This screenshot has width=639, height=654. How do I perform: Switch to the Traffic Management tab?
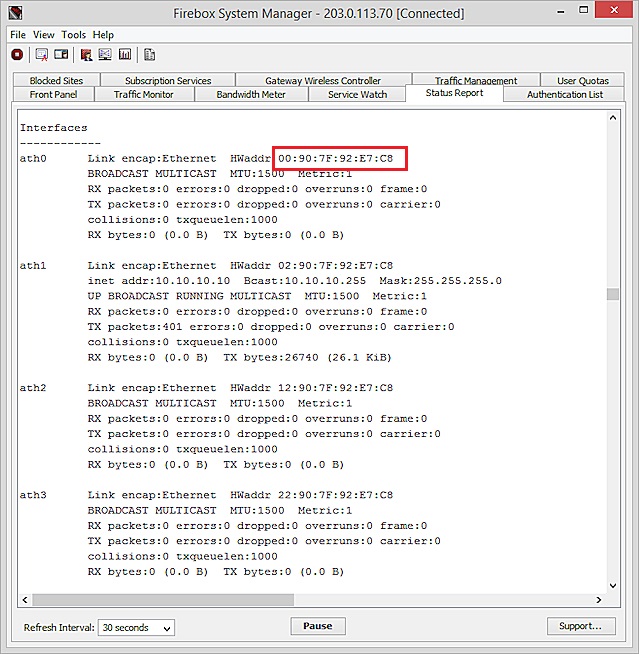pyautogui.click(x=476, y=80)
